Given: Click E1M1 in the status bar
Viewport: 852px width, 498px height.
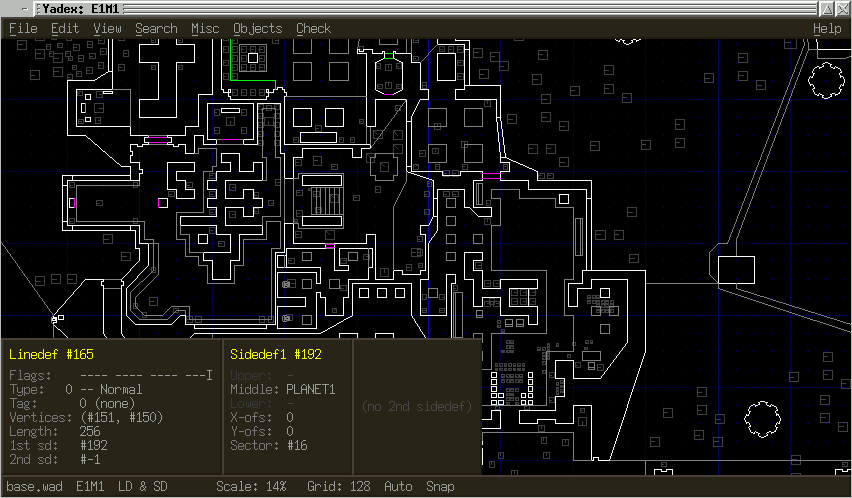Looking at the screenshot, I should tap(90, 487).
